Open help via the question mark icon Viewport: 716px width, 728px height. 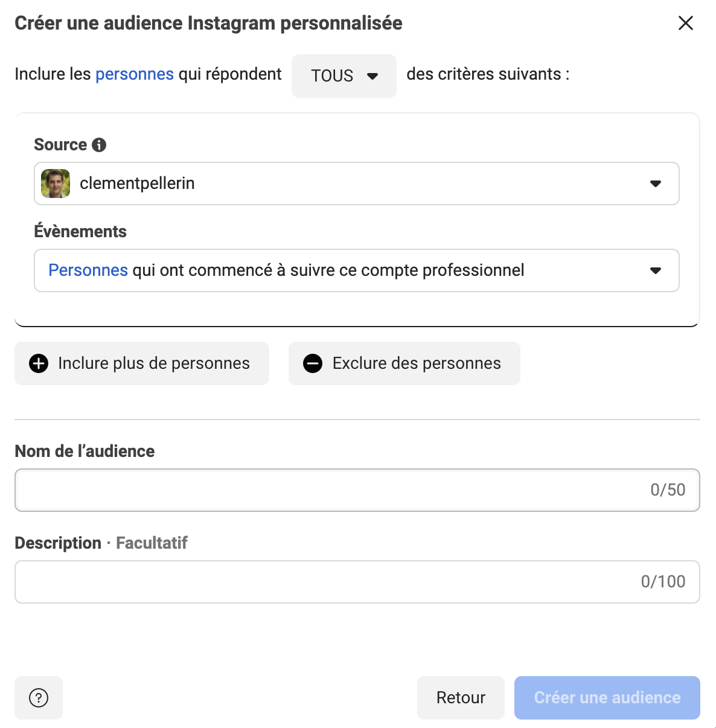pyautogui.click(x=39, y=698)
